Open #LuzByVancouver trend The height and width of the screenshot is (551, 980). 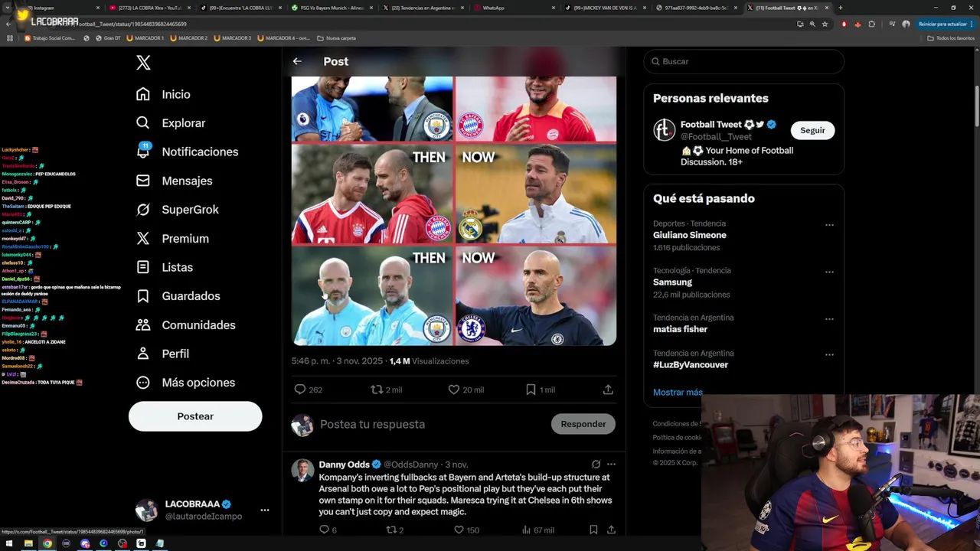pyautogui.click(x=691, y=365)
